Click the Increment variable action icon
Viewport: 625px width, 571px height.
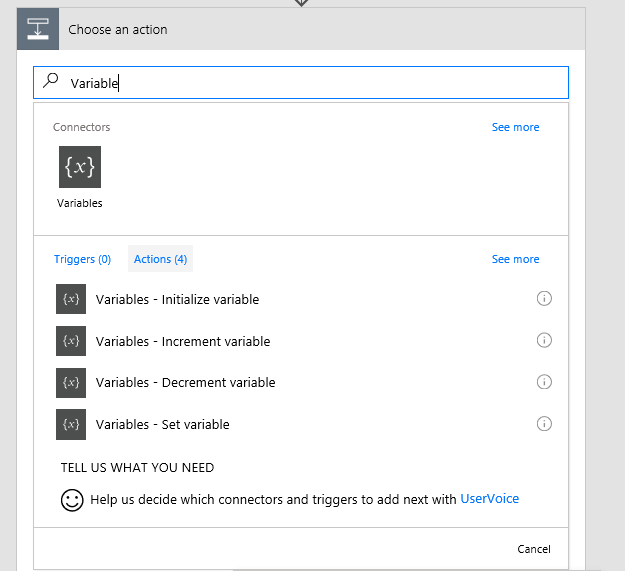coord(71,341)
